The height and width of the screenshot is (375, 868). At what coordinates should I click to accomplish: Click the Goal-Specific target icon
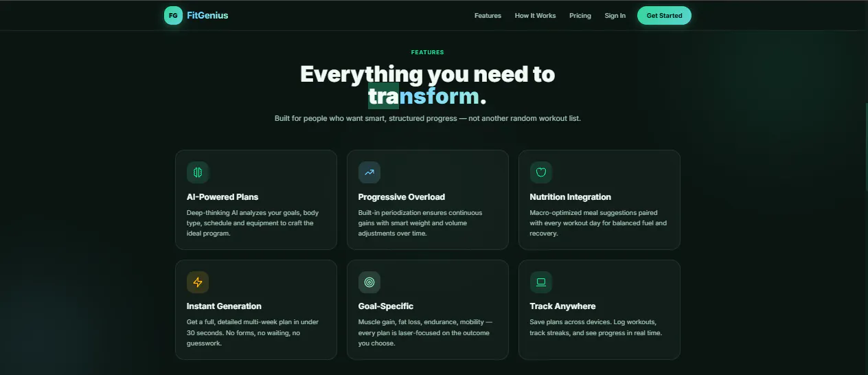pyautogui.click(x=369, y=282)
